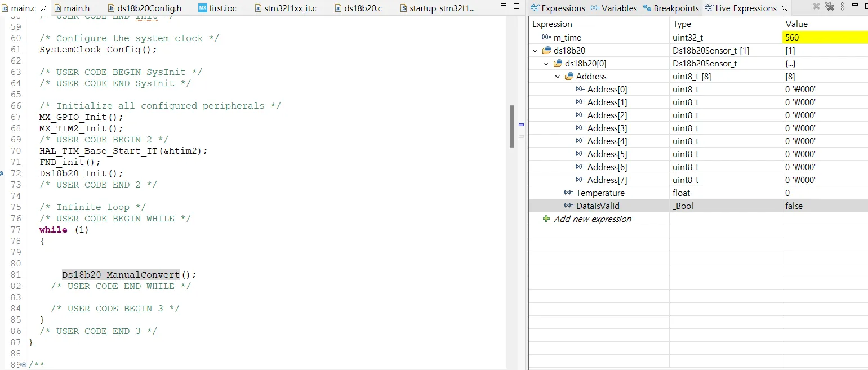Click the Remove All Expressions icon
This screenshot has width=868, height=370.
(x=829, y=7)
